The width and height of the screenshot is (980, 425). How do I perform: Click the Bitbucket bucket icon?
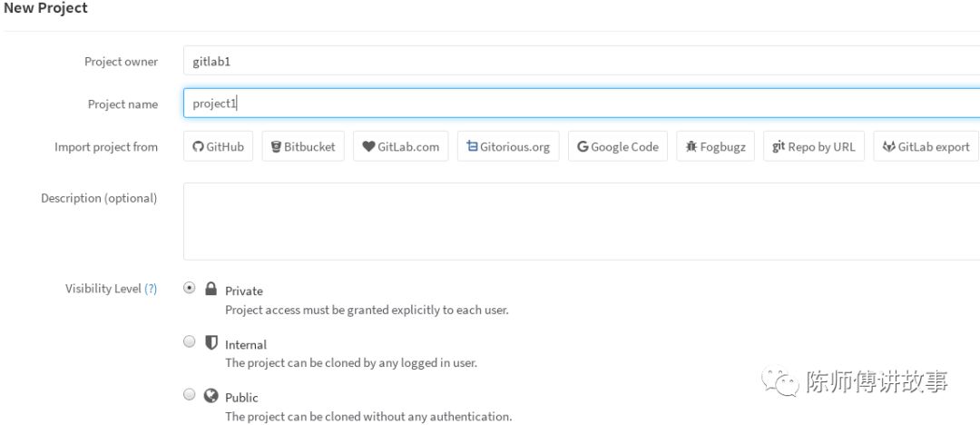[x=276, y=147]
